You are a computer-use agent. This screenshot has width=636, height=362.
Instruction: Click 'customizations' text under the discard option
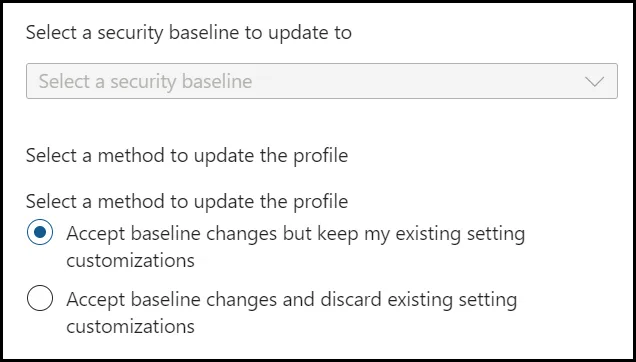(131, 326)
